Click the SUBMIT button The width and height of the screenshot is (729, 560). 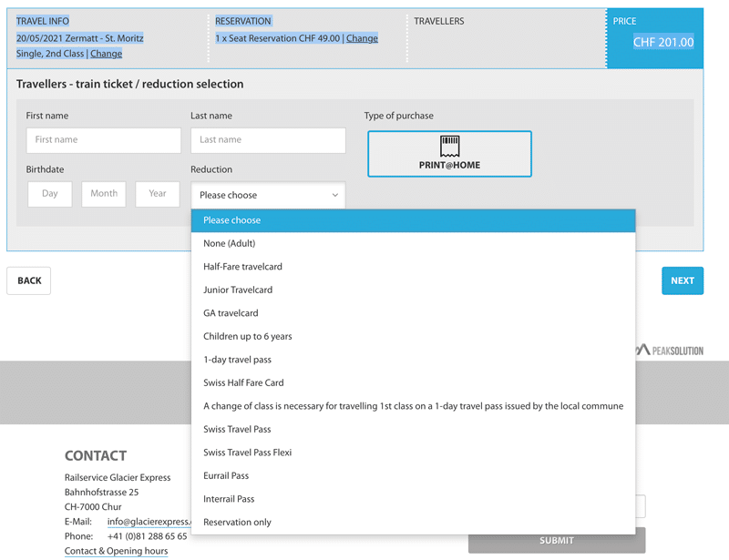557,541
